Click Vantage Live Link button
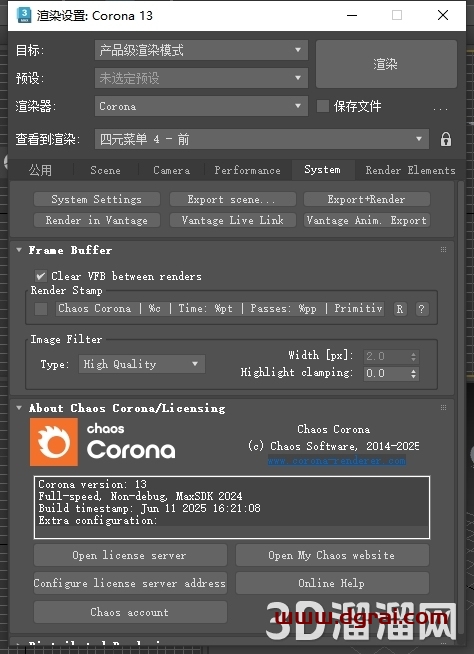Image resolution: width=474 pixels, height=654 pixels. point(232,220)
